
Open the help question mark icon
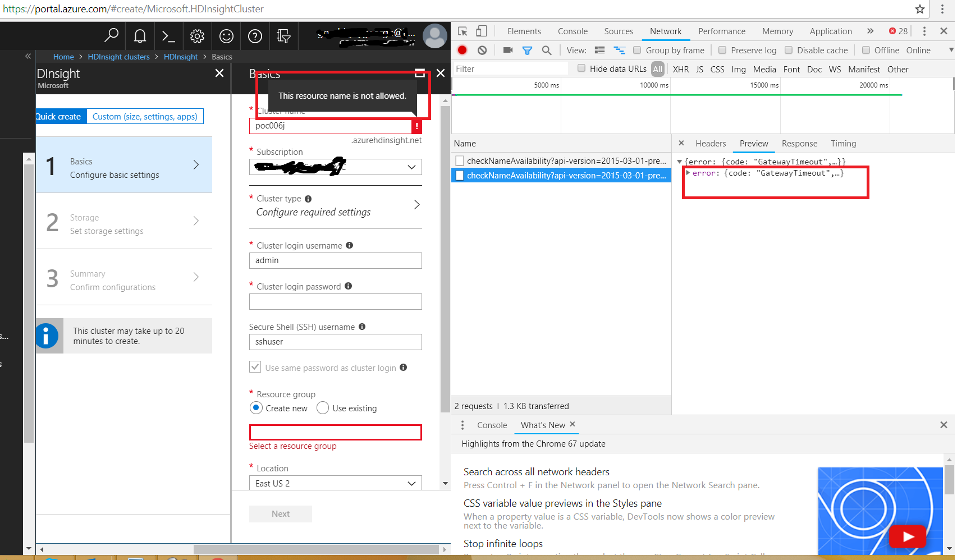click(x=255, y=36)
